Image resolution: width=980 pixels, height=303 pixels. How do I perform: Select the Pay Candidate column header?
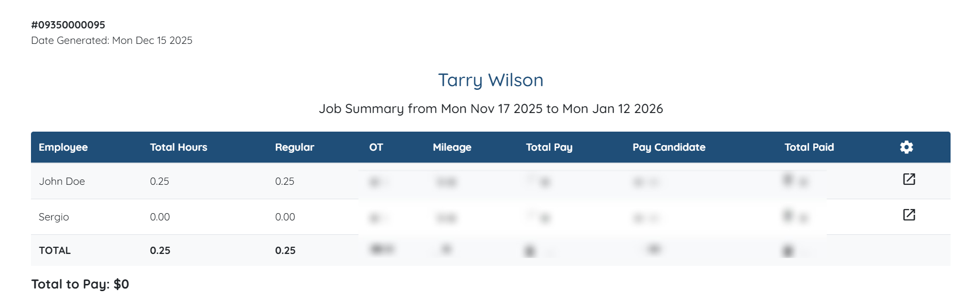pyautogui.click(x=669, y=147)
